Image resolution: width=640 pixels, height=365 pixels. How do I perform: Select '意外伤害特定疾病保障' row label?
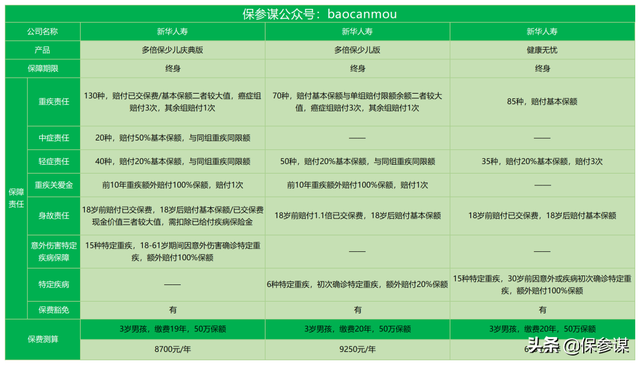(53, 251)
